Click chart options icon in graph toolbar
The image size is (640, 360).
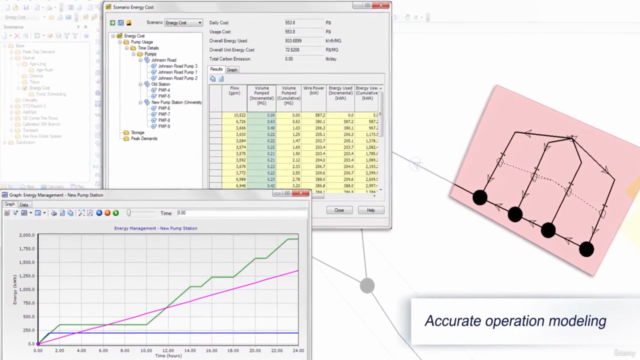[x=24, y=213]
